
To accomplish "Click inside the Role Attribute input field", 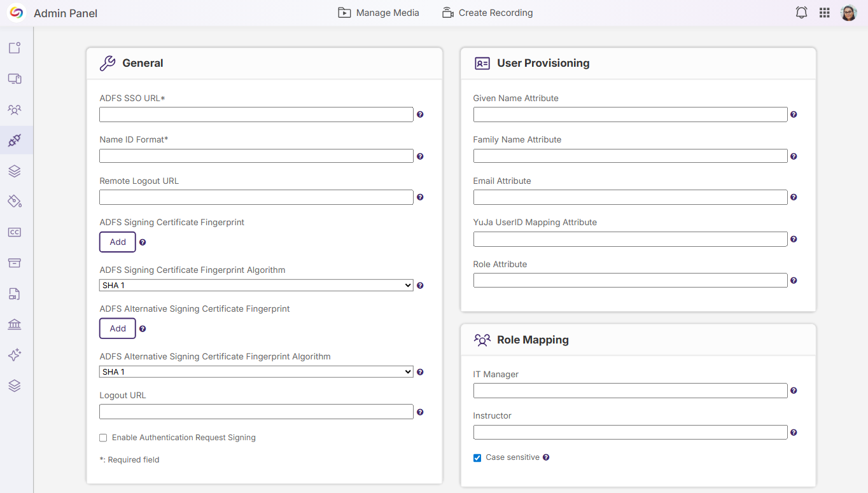I will [x=630, y=280].
